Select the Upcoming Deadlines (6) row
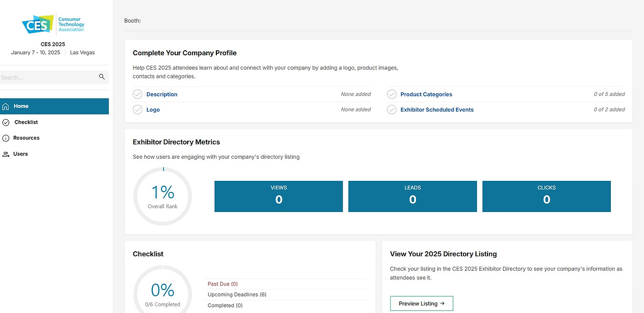The image size is (644, 313). point(237,294)
